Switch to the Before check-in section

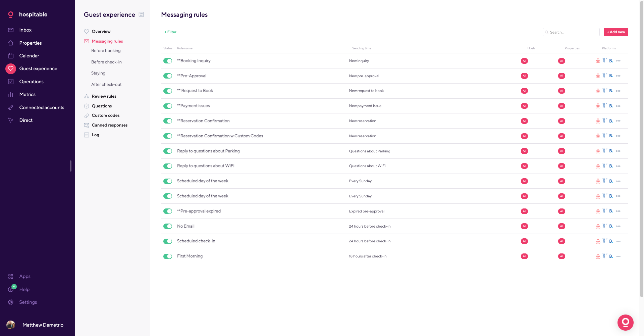(106, 62)
